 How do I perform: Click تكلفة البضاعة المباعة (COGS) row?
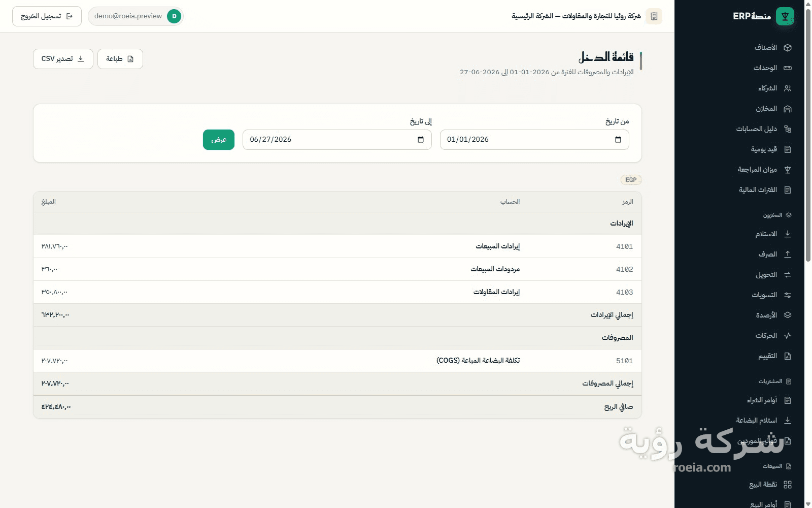coord(337,361)
